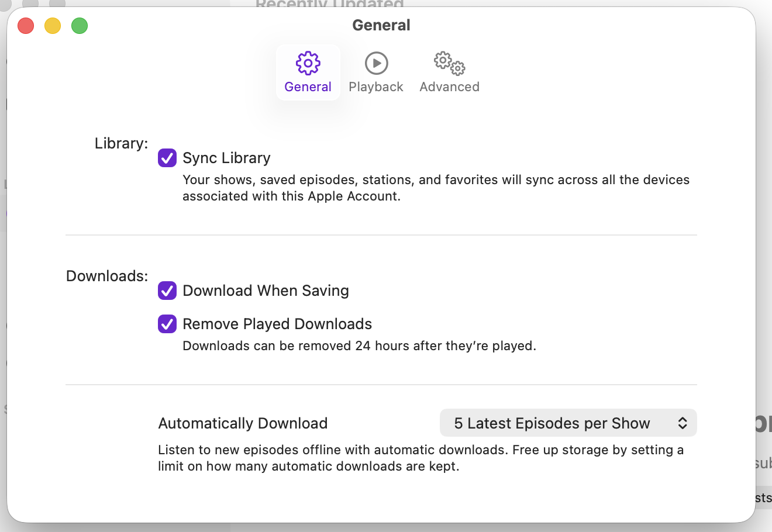The image size is (772, 532).
Task: Open the Advanced tab label
Action: click(x=449, y=87)
